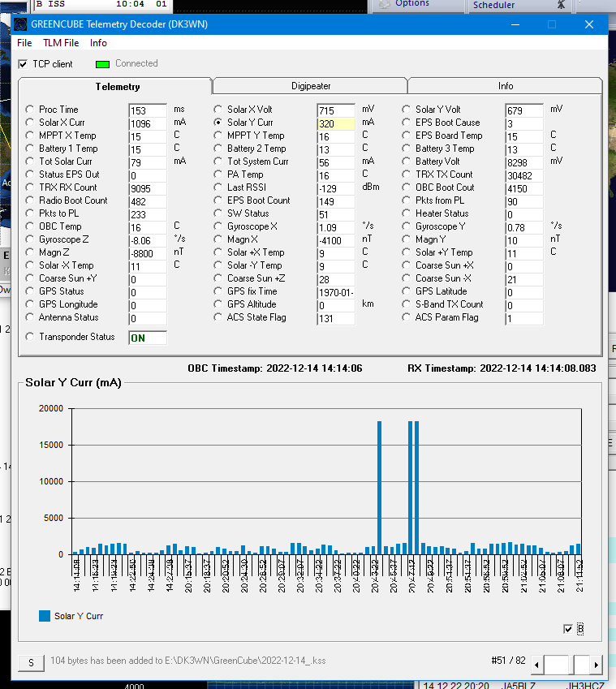The height and width of the screenshot is (689, 616).
Task: Select the Magn Z radio button
Action: (30, 252)
